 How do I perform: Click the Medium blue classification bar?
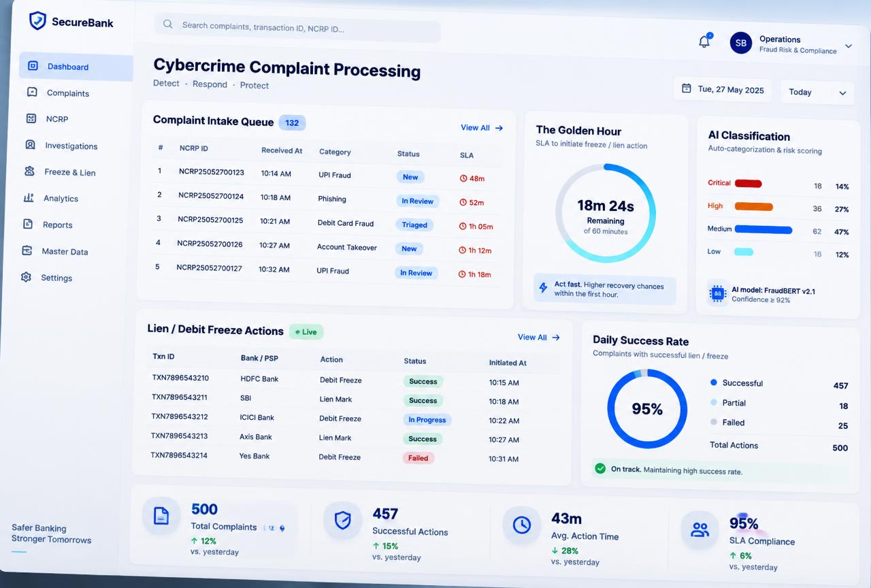point(763,230)
